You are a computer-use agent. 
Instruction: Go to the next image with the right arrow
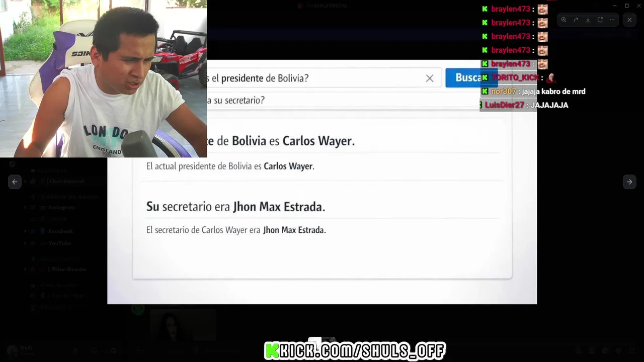pyautogui.click(x=629, y=182)
